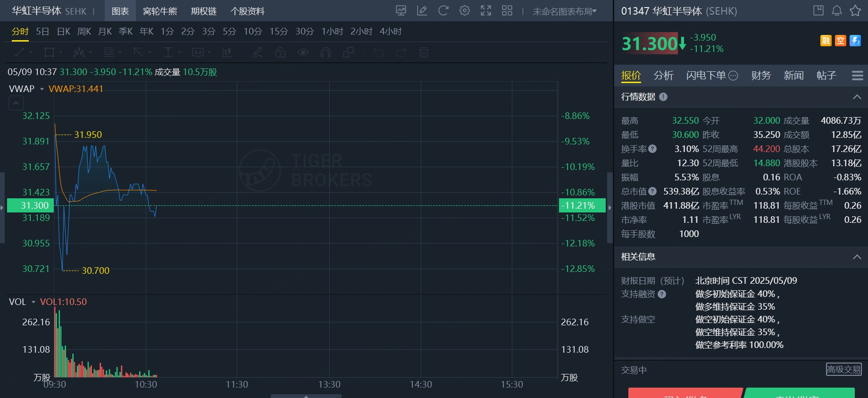Select the 1小时 timeframe

(x=332, y=32)
